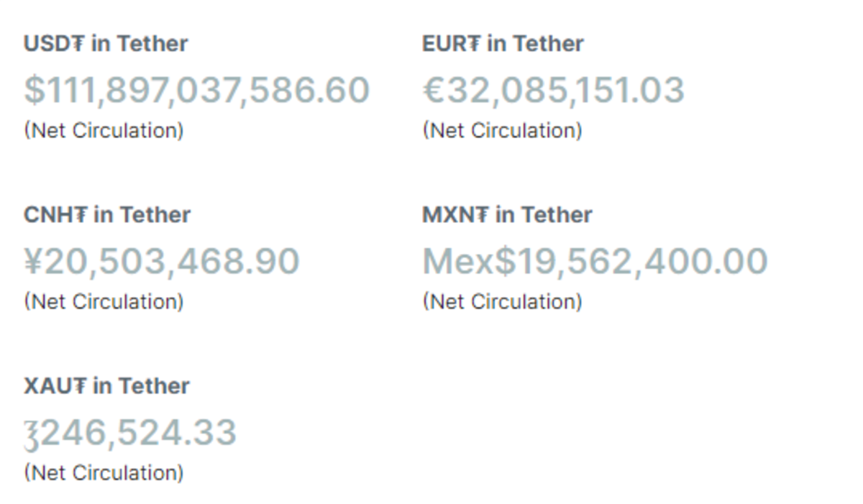Viewport: 863px width, 504px height.
Task: Click Net Circulation label under EUR₮ amount
Action: click(503, 131)
